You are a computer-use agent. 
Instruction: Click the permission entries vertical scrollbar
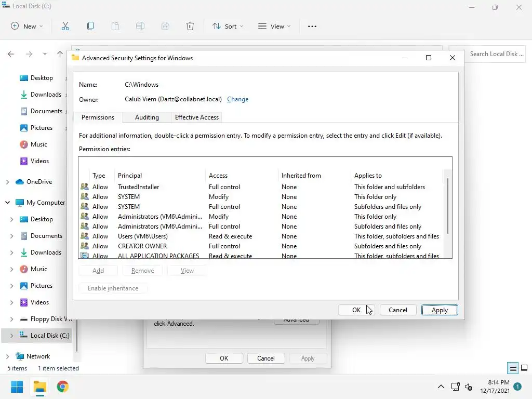point(448,206)
